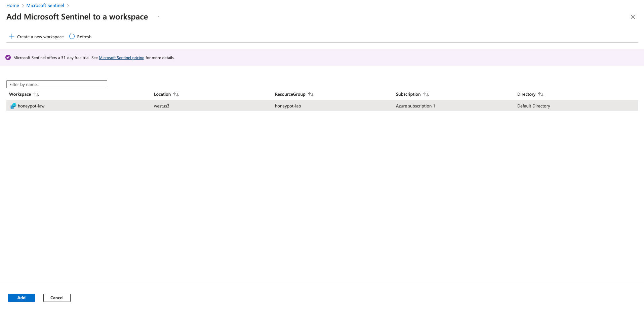
Task: Click the purple rocket trial info icon
Action: [8, 58]
